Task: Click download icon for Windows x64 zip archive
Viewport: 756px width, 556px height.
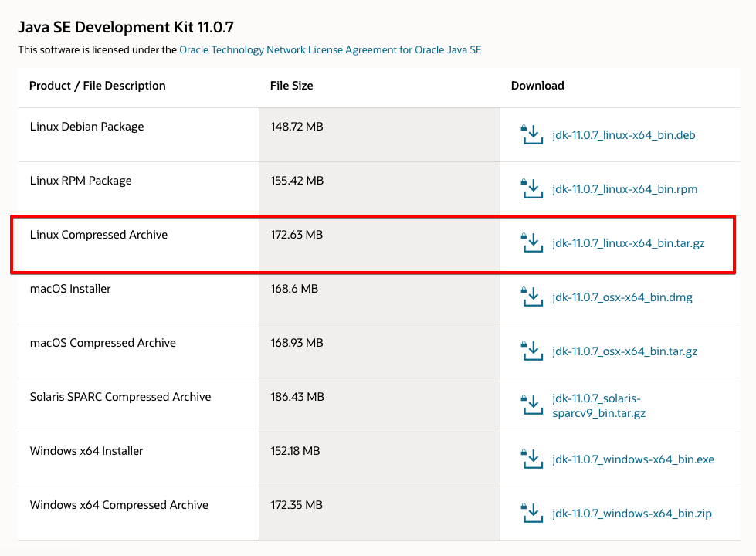Action: (x=532, y=513)
